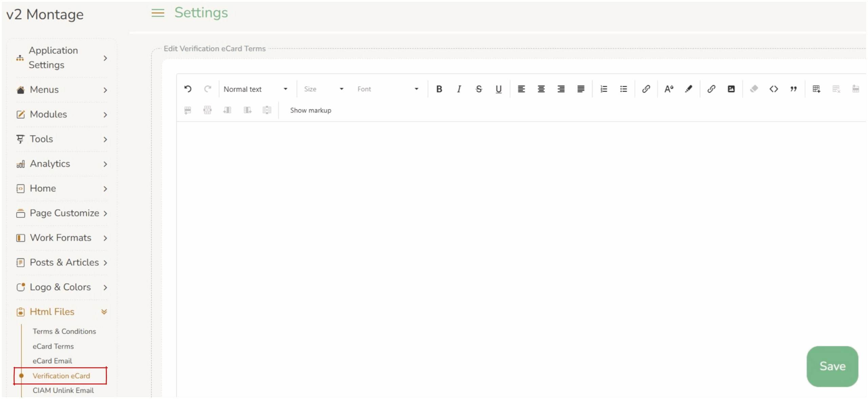The image size is (868, 399).
Task: Insert an image into the editor
Action: coord(731,89)
